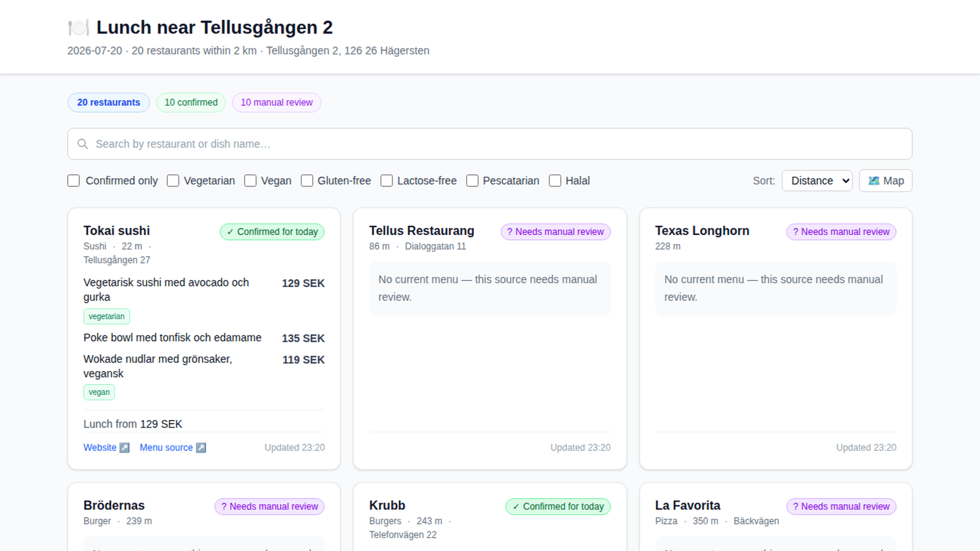Open the Map view button
This screenshot has height=551, width=980.
886,181
